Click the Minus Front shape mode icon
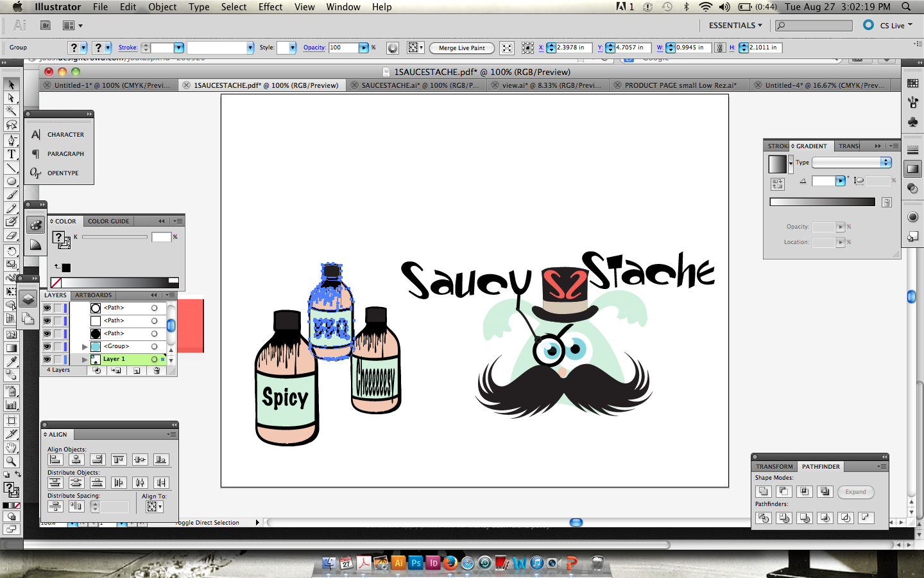The image size is (924, 578). click(x=783, y=491)
